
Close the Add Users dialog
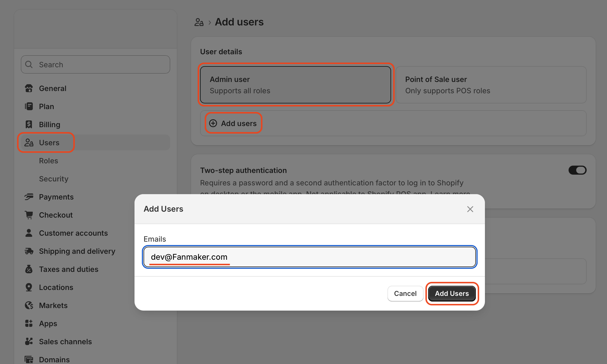pos(470,209)
